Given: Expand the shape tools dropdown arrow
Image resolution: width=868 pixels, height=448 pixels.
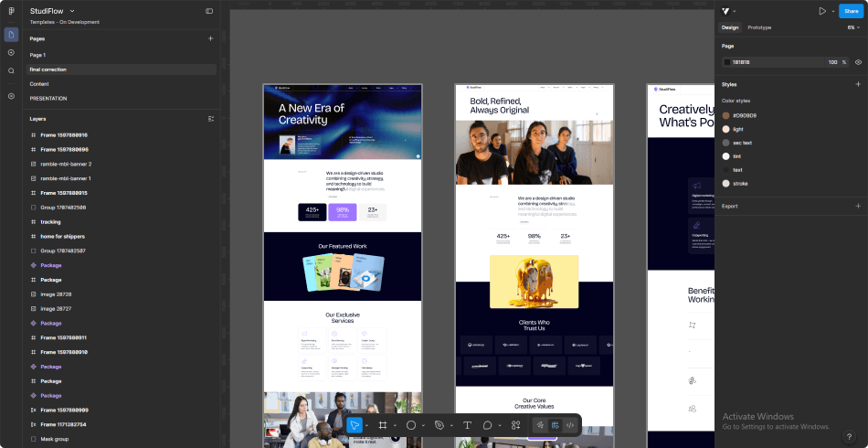Looking at the screenshot, I should point(423,426).
